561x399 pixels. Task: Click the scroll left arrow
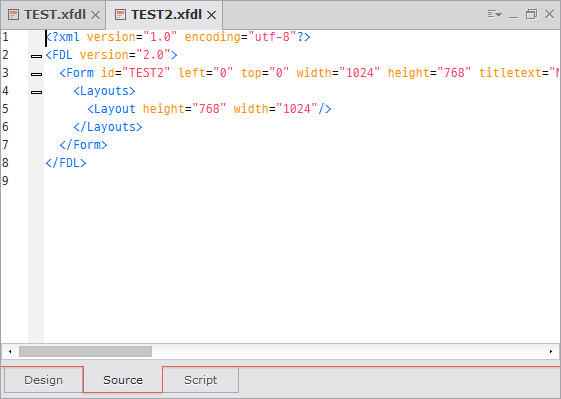[10, 351]
